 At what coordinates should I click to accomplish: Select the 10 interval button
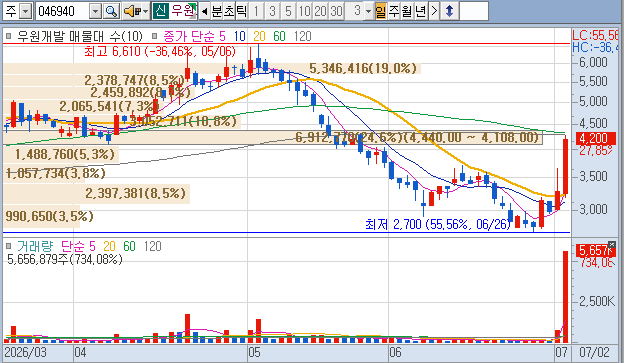304,11
